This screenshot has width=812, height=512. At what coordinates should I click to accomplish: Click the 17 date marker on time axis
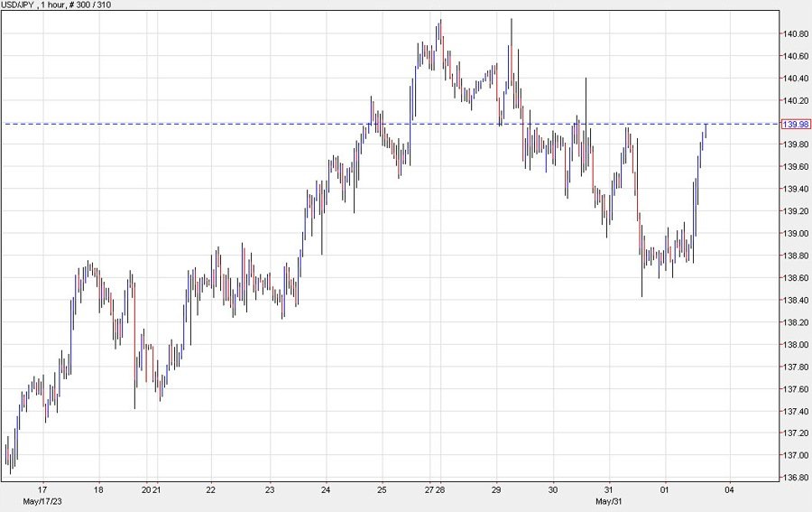coord(41,490)
